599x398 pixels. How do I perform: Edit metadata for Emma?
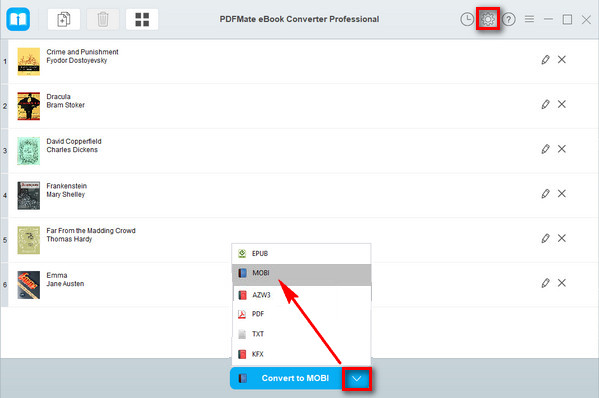click(x=545, y=283)
